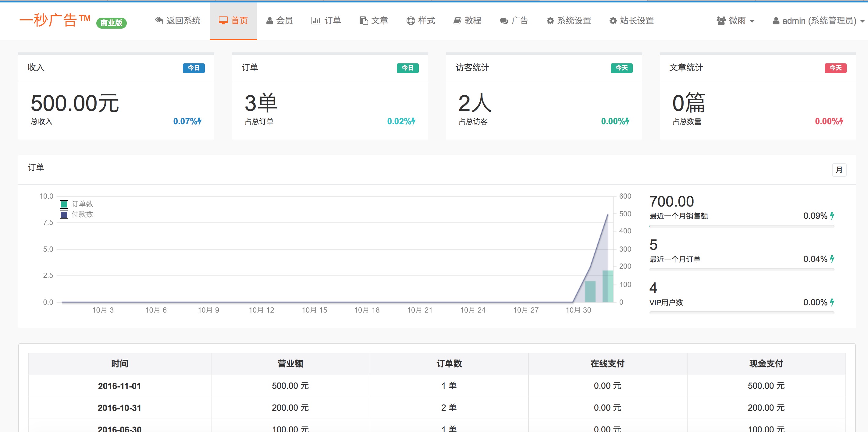
Task: Click the bolt icon in VIP用户数 row
Action: pyautogui.click(x=832, y=302)
